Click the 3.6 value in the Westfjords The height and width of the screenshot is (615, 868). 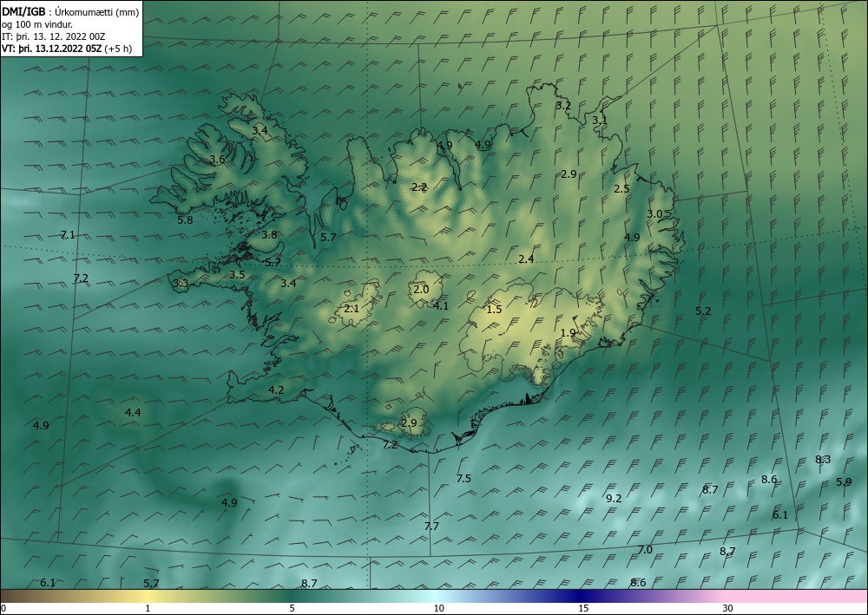[x=217, y=160]
